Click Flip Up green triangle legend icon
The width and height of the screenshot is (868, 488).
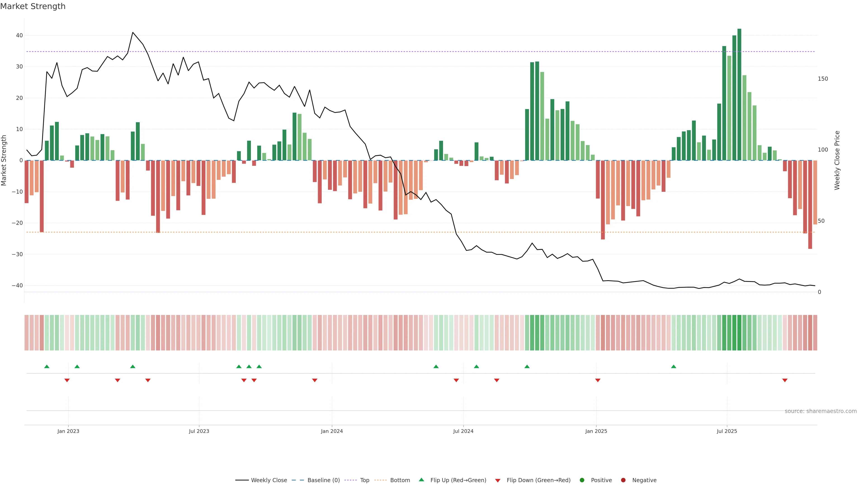(x=421, y=480)
